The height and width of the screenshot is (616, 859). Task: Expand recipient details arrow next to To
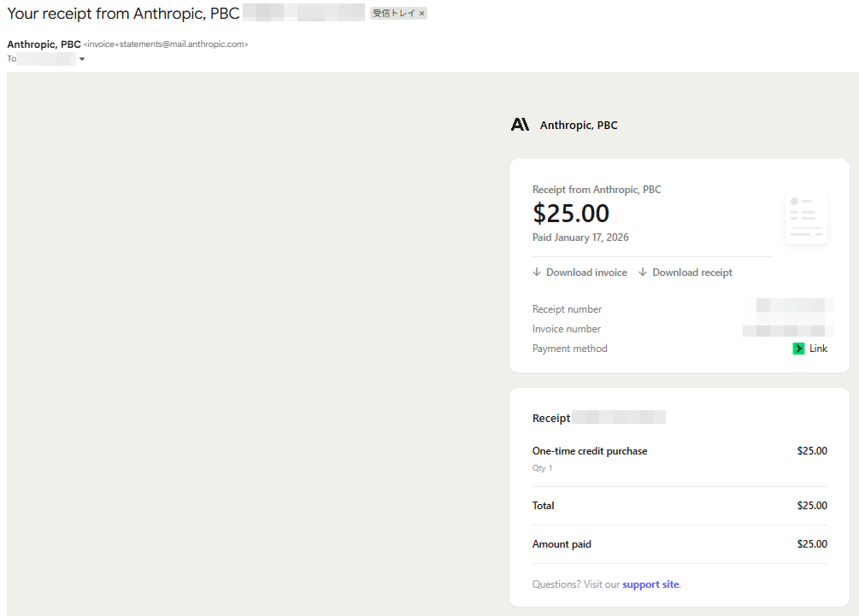click(x=82, y=59)
